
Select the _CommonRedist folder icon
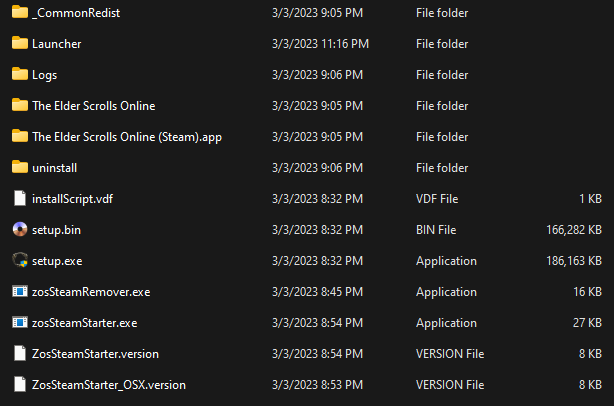point(20,12)
